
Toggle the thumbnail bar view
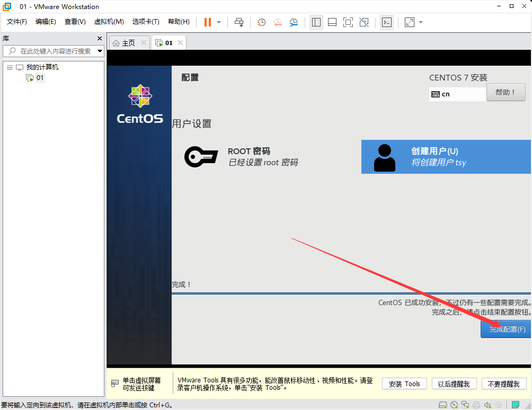point(332,22)
